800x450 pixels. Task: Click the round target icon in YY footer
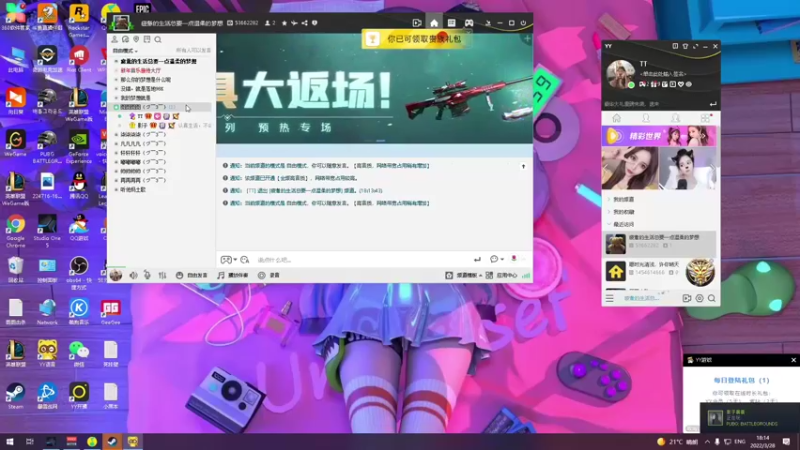click(x=699, y=298)
